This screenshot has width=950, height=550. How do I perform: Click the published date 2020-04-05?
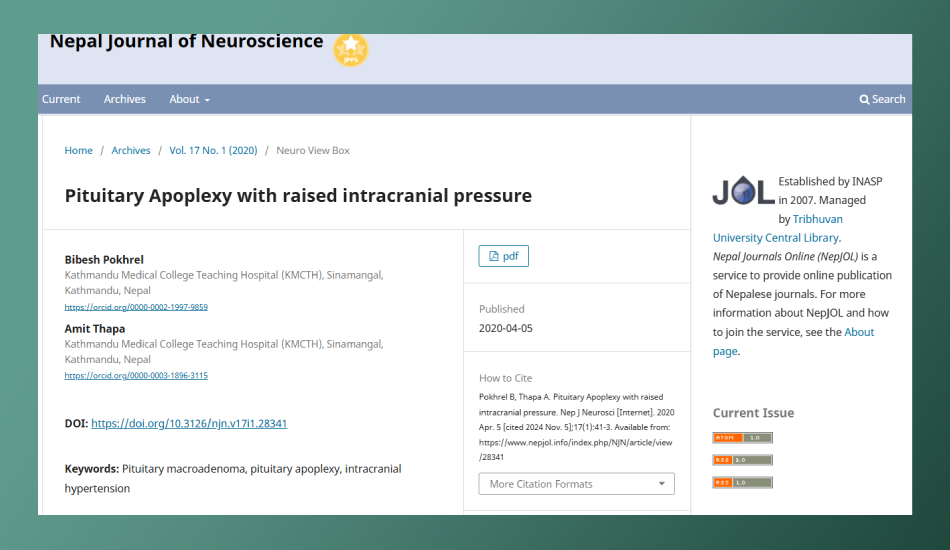pos(506,328)
